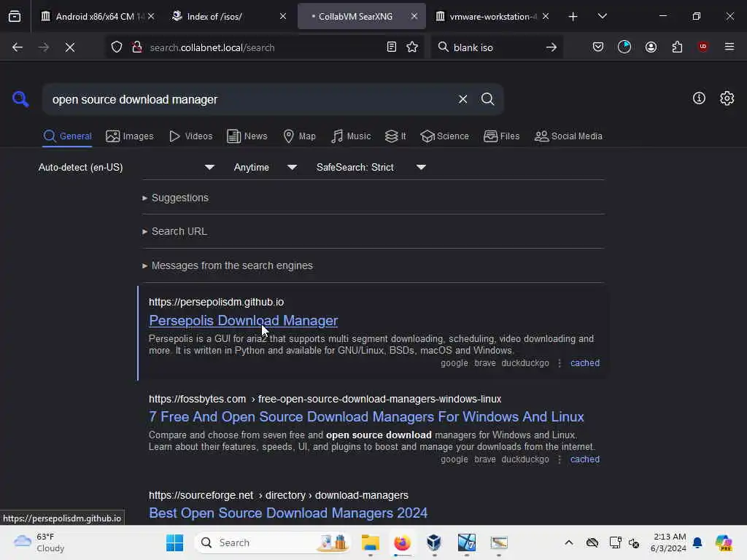Screen dimensions: 747x560
Task: Open 7 Free And Open Source Download Managers link
Action: tap(366, 416)
